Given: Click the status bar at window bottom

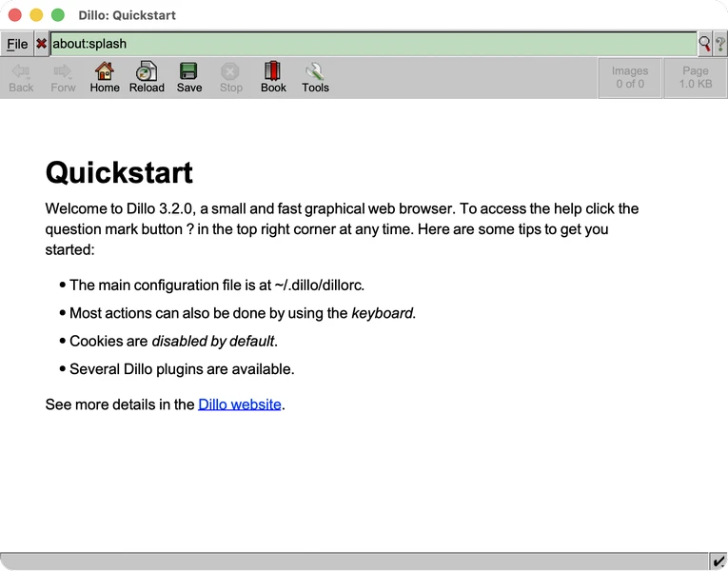Looking at the screenshot, I should 354,561.
